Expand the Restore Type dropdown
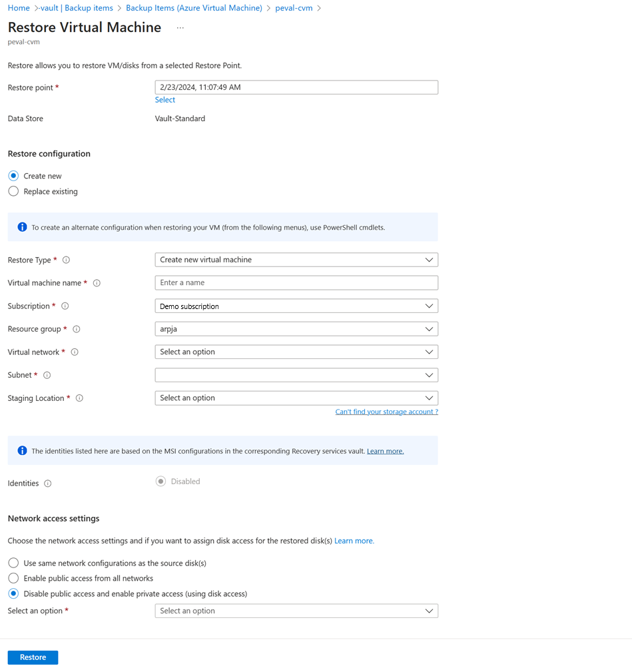The width and height of the screenshot is (632, 672). (x=296, y=260)
